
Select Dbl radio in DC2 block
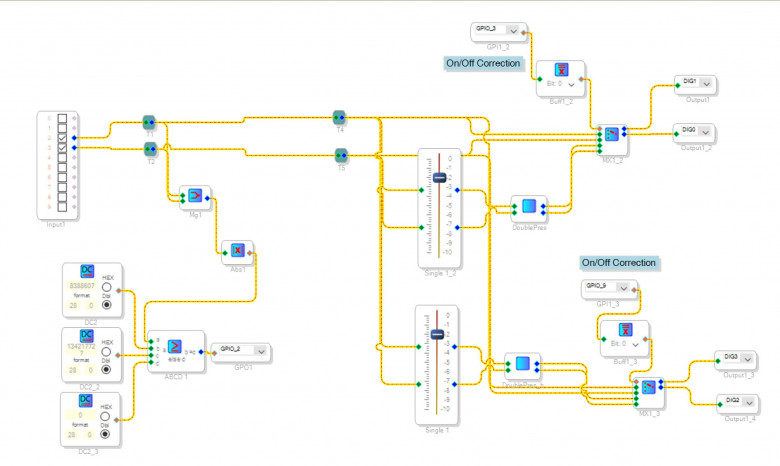[106, 304]
